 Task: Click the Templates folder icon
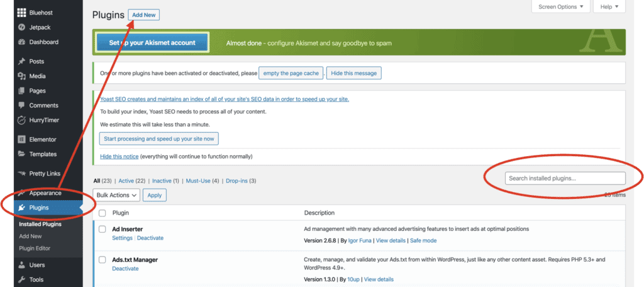pos(22,154)
